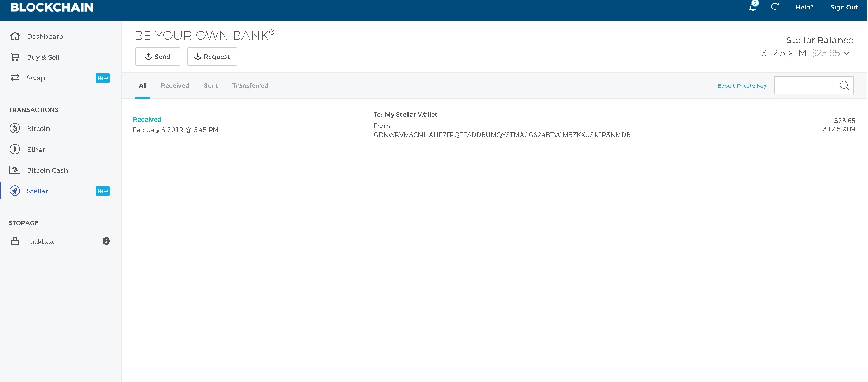868x382 pixels.
Task: Click the Buy & Sell cart icon
Action: point(15,57)
